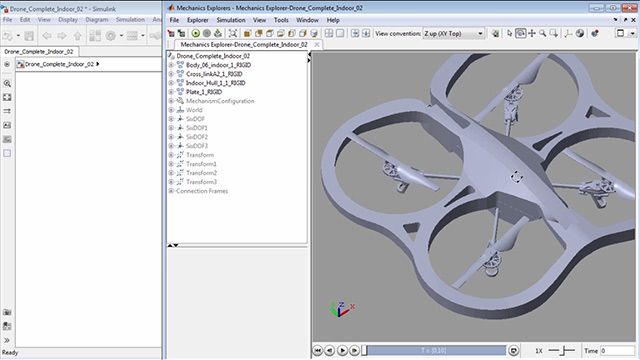The height and width of the screenshot is (360, 640).
Task: Click Drone_Complete_Indoor_02 in Simulink breadcrumb
Action: 59,64
